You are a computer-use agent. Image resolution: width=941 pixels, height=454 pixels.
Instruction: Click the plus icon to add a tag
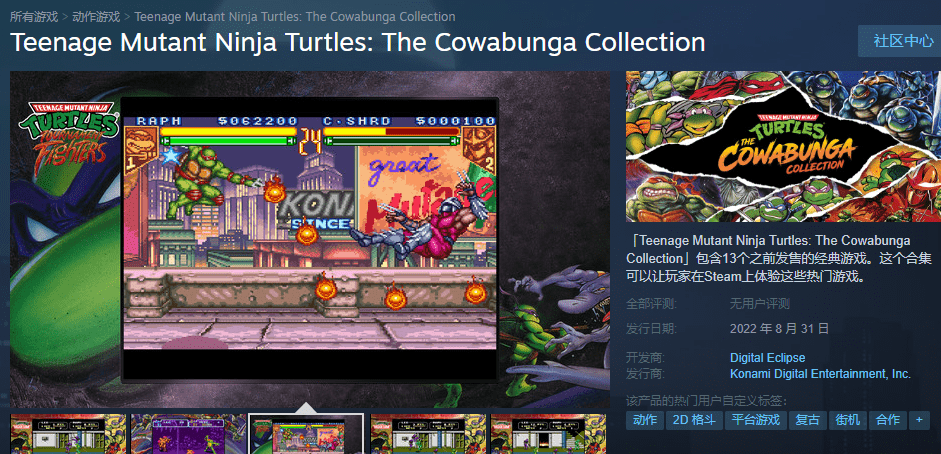pos(919,420)
